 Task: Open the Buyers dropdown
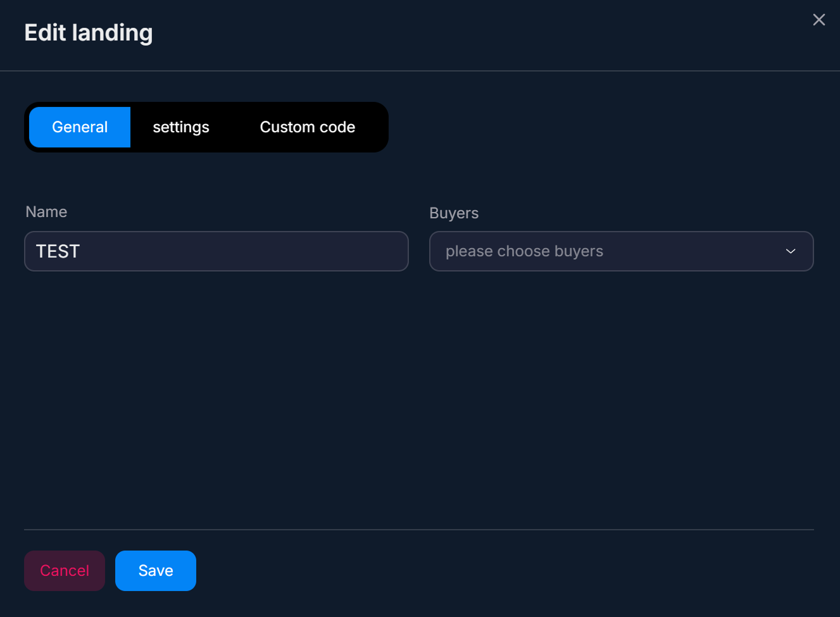(622, 251)
